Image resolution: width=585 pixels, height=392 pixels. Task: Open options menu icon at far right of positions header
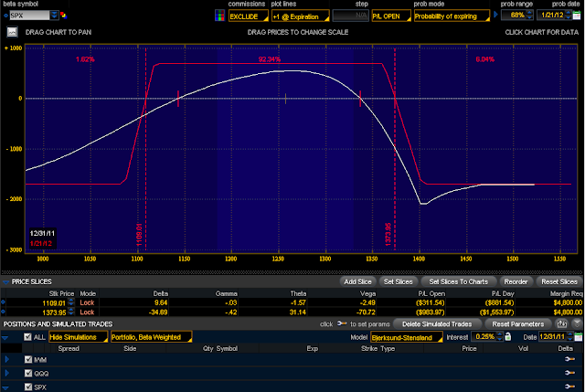click(577, 323)
